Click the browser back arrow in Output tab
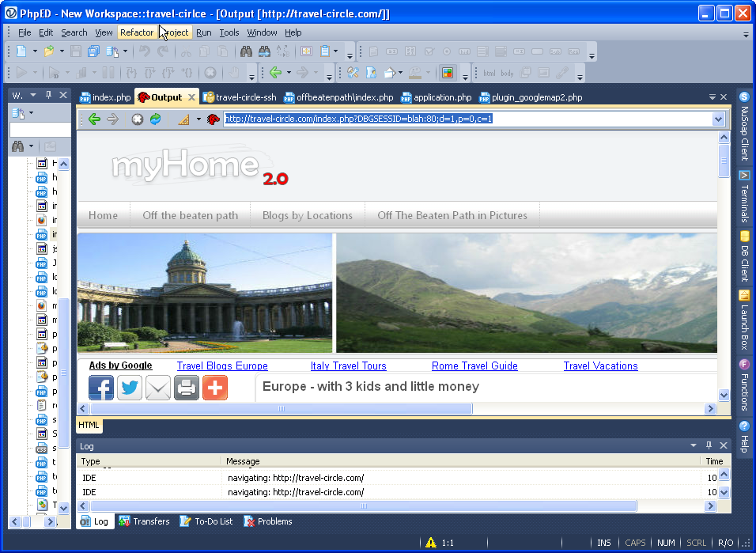Image resolution: width=756 pixels, height=553 pixels. [94, 119]
